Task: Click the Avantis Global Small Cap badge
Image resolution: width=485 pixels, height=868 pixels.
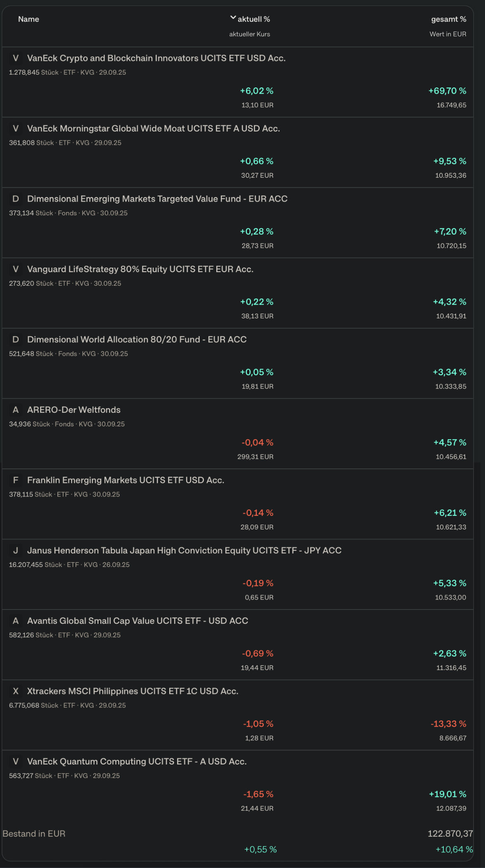Action: click(x=16, y=621)
